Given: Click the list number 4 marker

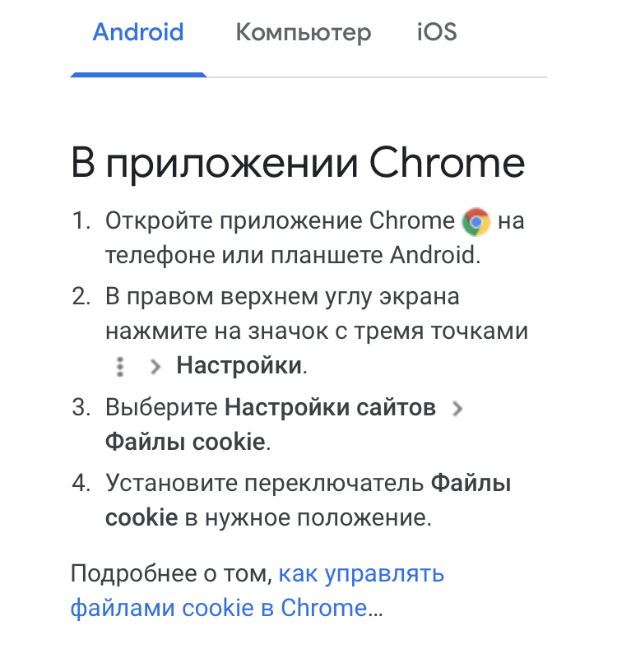Looking at the screenshot, I should [x=81, y=484].
